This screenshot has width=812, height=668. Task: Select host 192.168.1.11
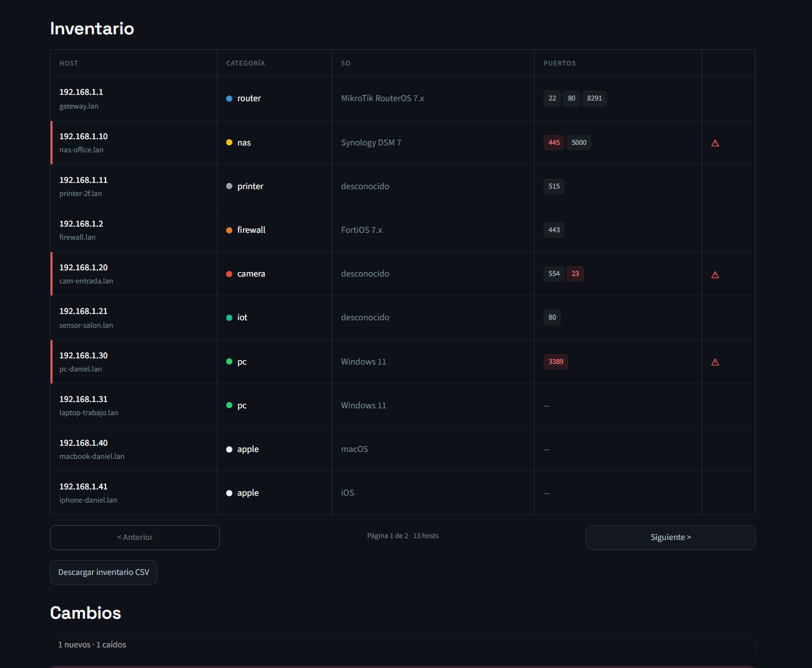pos(84,180)
